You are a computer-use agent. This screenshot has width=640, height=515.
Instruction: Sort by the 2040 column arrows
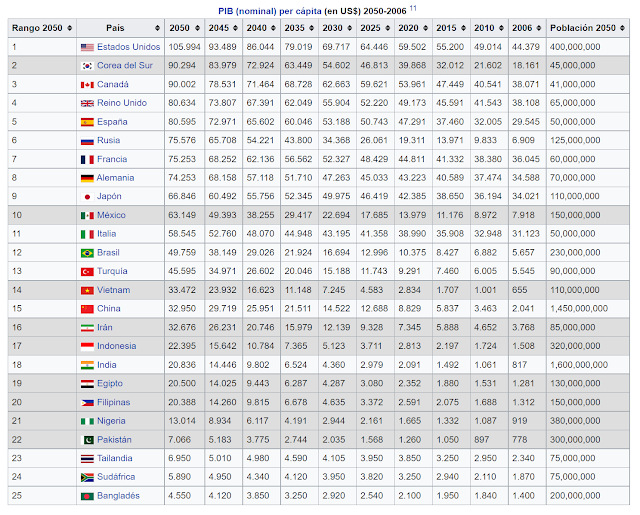coord(273,28)
